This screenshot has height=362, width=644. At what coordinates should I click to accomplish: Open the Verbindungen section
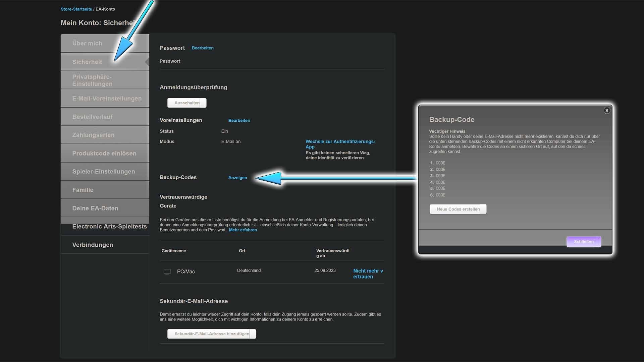[x=93, y=245]
